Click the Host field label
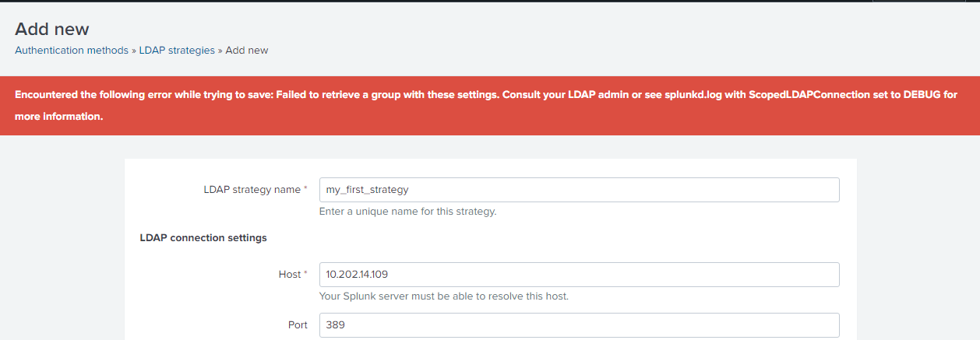This screenshot has height=340, width=980. 289,275
